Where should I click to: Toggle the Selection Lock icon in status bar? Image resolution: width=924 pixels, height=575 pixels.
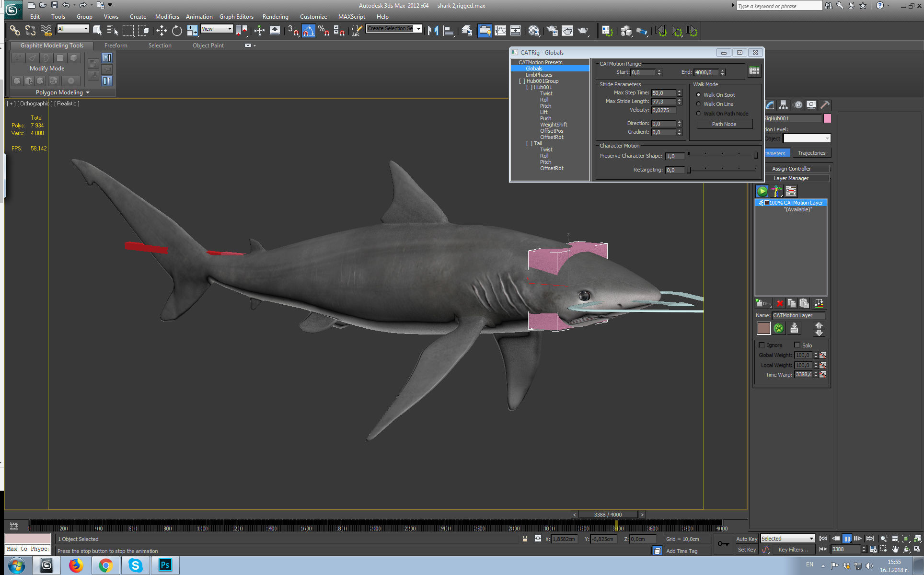[x=525, y=539]
